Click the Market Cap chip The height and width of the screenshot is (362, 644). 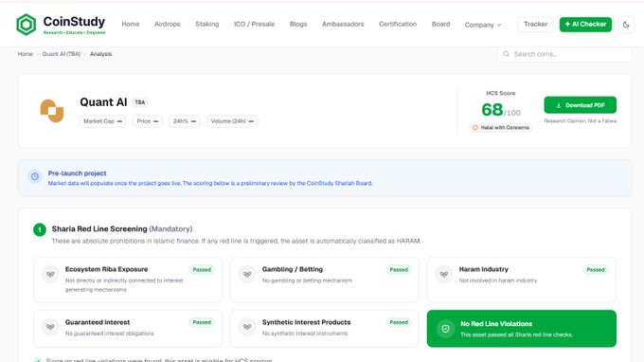102,121
